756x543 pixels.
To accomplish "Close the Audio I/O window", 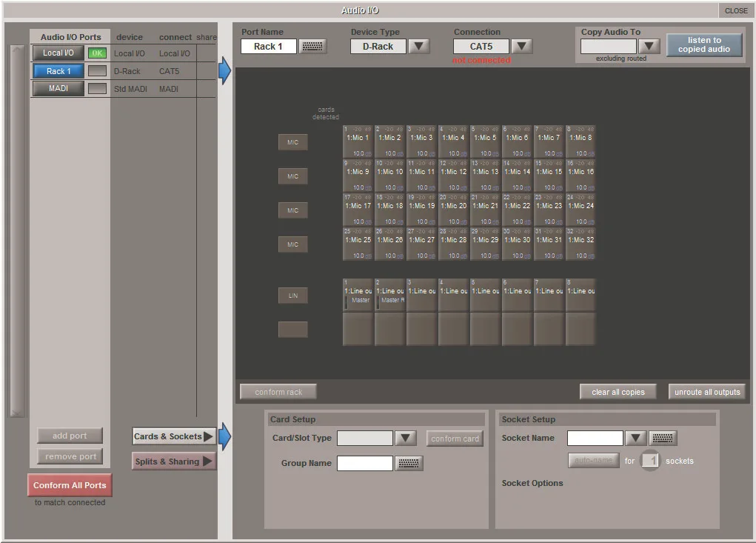I will [x=736, y=10].
